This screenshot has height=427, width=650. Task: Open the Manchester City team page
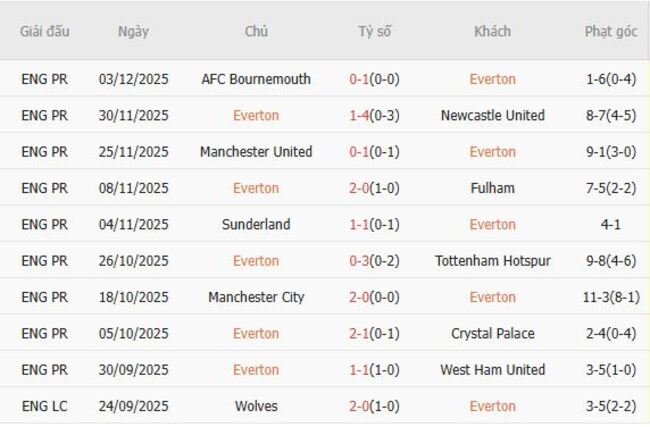pyautogui.click(x=256, y=297)
